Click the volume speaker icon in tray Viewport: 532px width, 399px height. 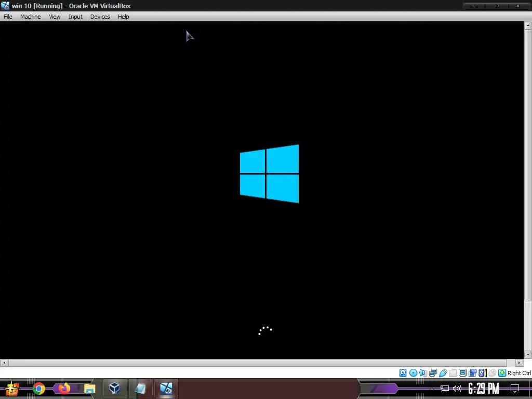pyautogui.click(x=457, y=389)
